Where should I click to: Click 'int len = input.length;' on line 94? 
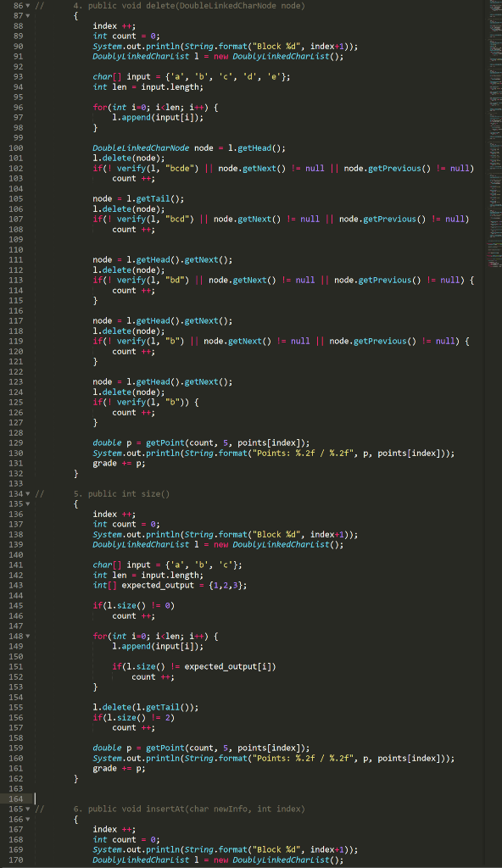coord(148,87)
